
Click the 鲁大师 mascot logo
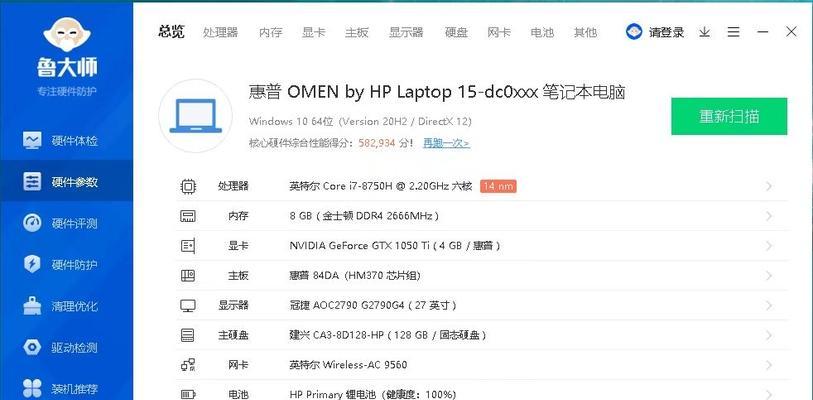tap(67, 35)
